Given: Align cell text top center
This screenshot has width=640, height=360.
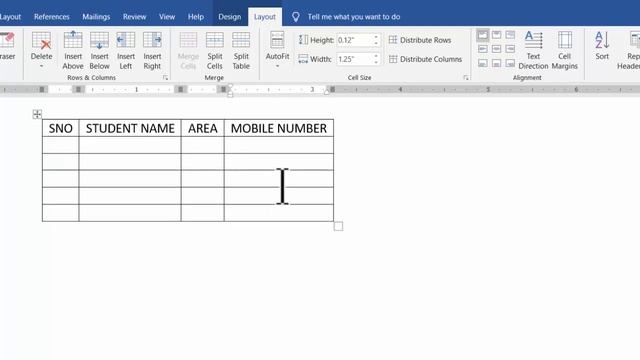Looking at the screenshot, I should [x=496, y=35].
